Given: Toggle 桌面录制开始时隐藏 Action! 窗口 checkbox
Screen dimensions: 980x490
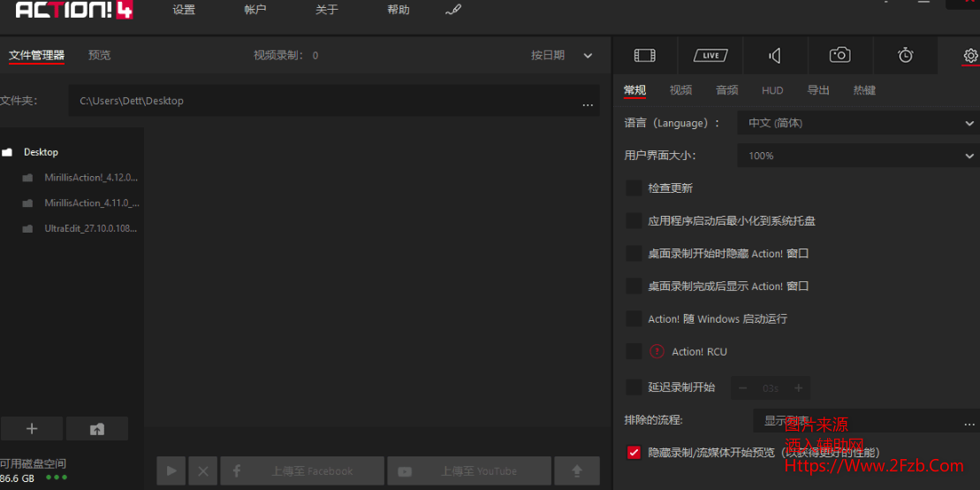Looking at the screenshot, I should [634, 254].
